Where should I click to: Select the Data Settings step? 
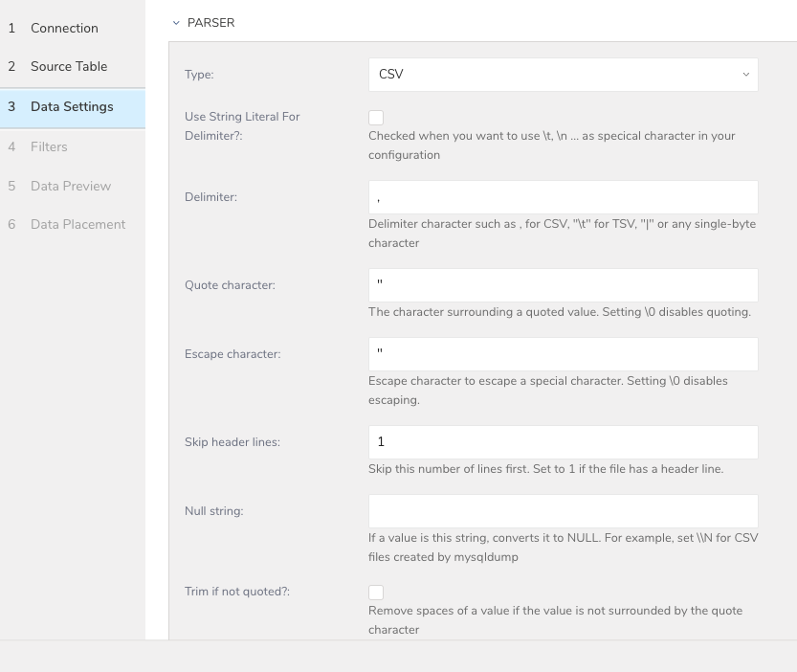click(72, 106)
